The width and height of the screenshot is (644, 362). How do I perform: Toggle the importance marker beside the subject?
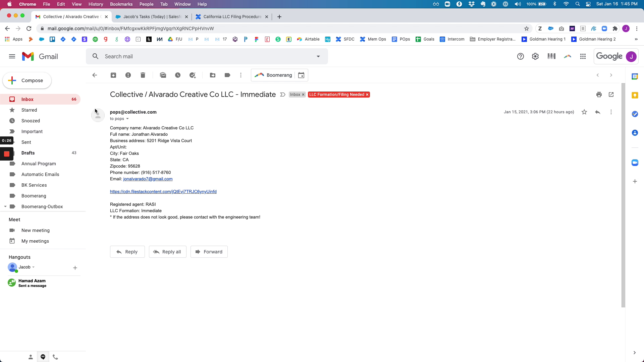pos(283,95)
